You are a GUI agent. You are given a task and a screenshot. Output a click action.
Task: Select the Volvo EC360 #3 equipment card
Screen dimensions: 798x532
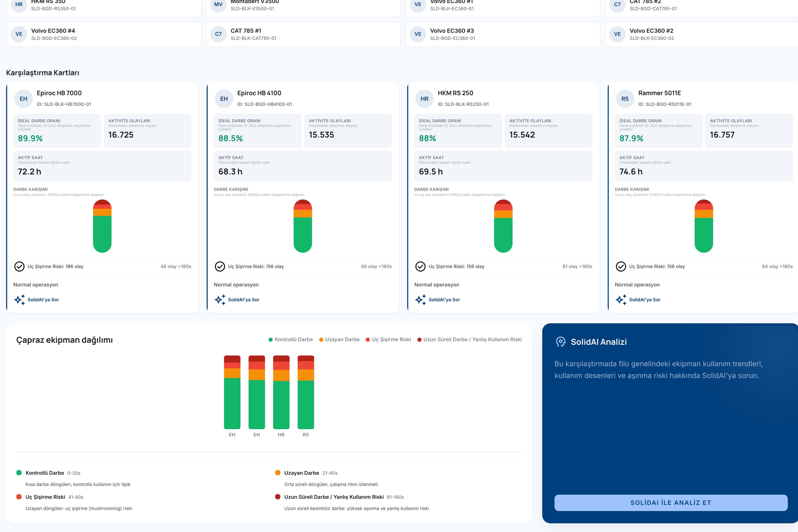point(503,34)
